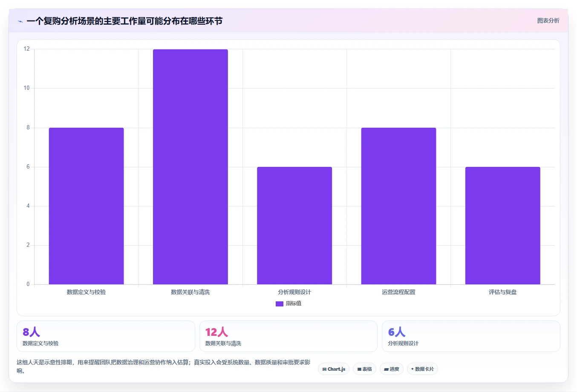Click the chart title 一个复购分析场景的主要工作量
The width and height of the screenshot is (577, 392).
[x=124, y=21]
